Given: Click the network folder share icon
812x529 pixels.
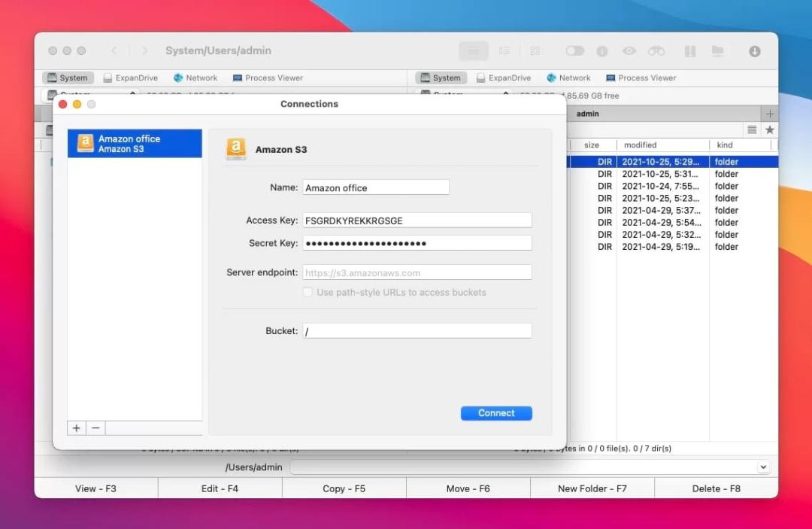Looking at the screenshot, I should click(717, 50).
